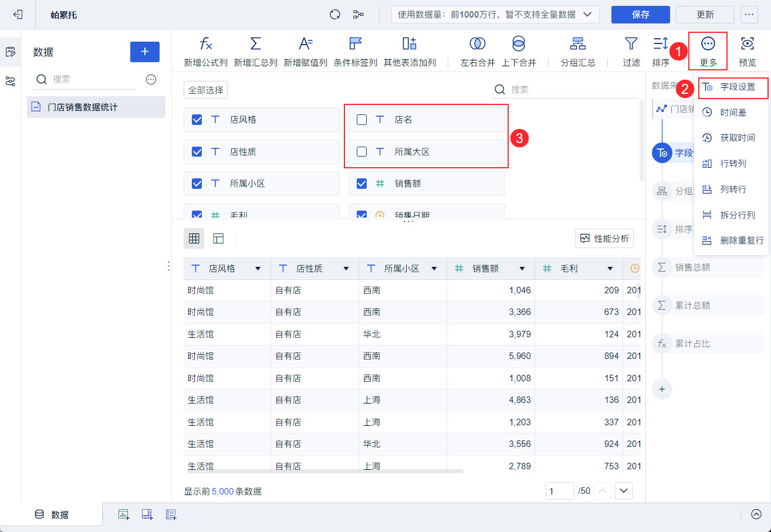
Task: Open the data usage dropdown (使用数据量)
Action: tap(495, 15)
